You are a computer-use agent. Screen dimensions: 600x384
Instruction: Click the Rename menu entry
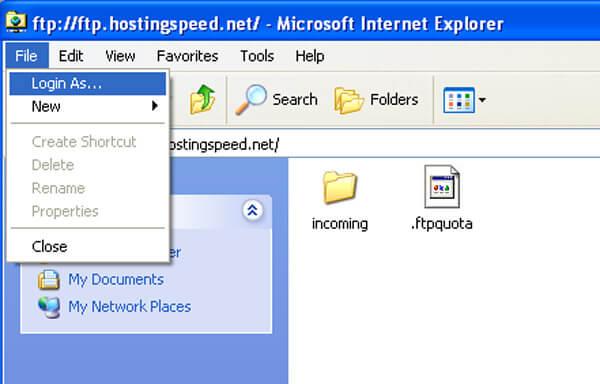tap(88, 188)
